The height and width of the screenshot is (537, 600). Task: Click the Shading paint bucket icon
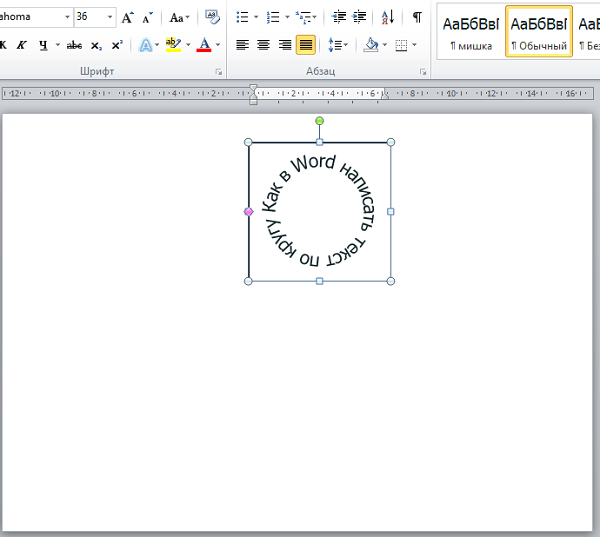pos(371,45)
